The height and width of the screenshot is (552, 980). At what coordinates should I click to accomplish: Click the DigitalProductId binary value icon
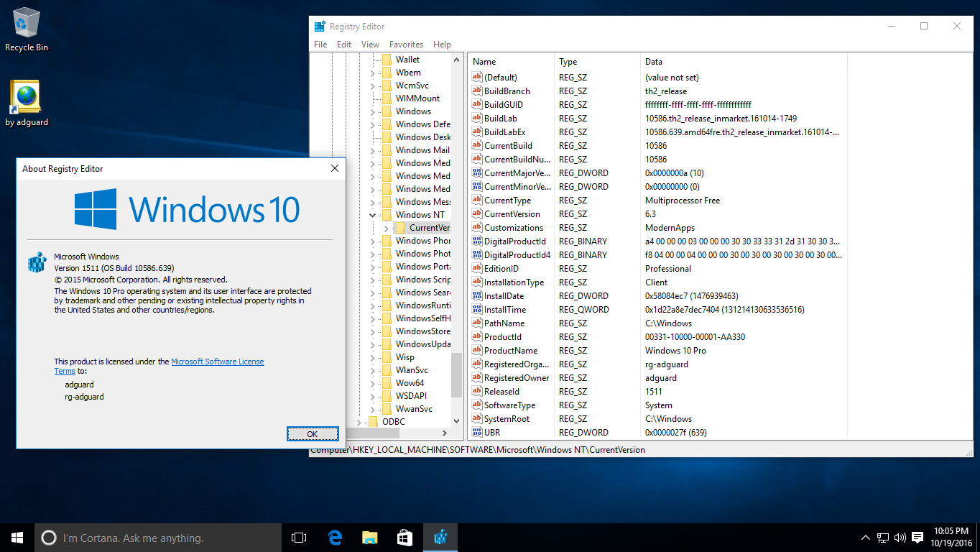477,241
